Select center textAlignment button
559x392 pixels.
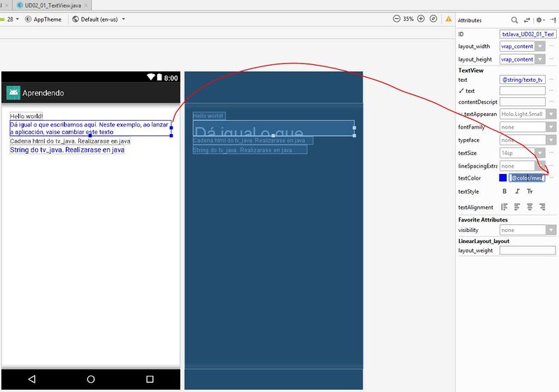tap(530, 207)
